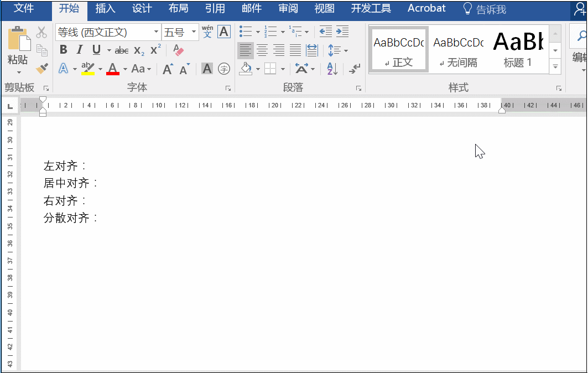The width and height of the screenshot is (588, 373).
Task: Expand font color arrow
Action: click(x=125, y=69)
